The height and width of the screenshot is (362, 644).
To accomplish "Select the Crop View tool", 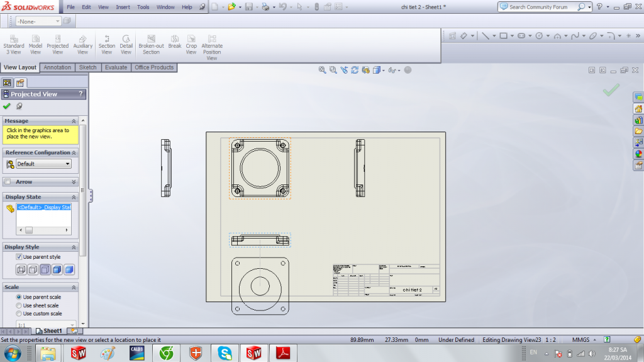I will click(x=191, y=45).
